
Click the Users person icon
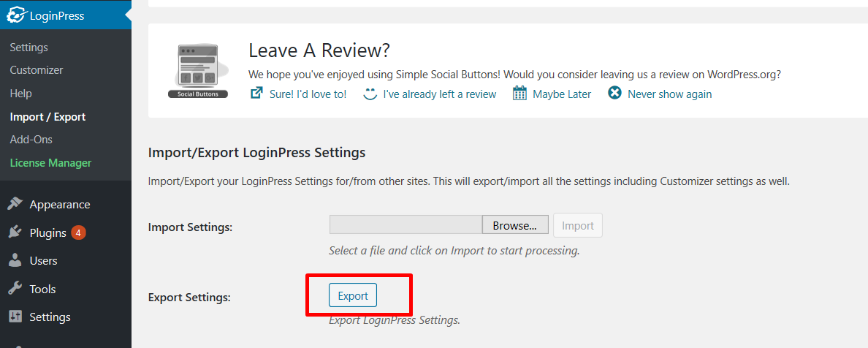[15, 260]
